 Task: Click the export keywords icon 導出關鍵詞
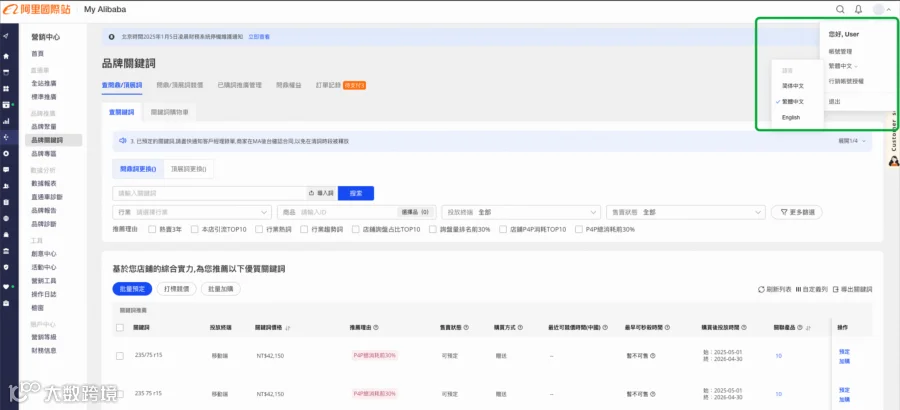[836, 289]
